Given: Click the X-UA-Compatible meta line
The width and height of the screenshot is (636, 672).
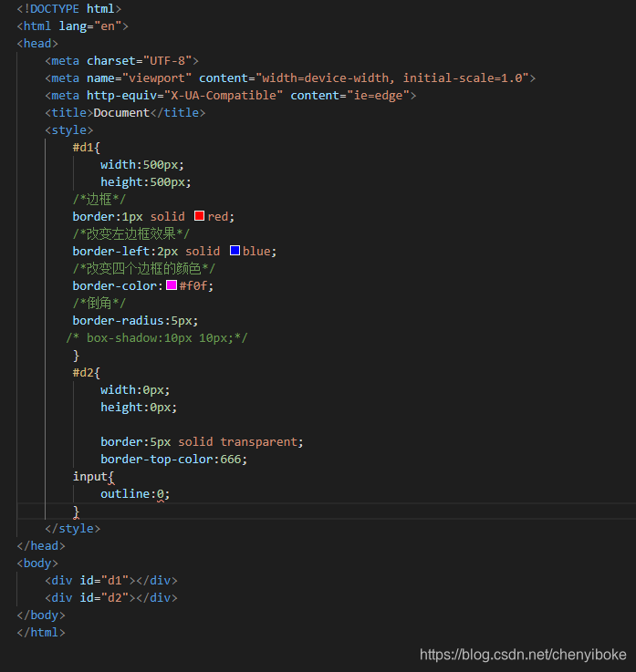Looking at the screenshot, I should tap(231, 95).
